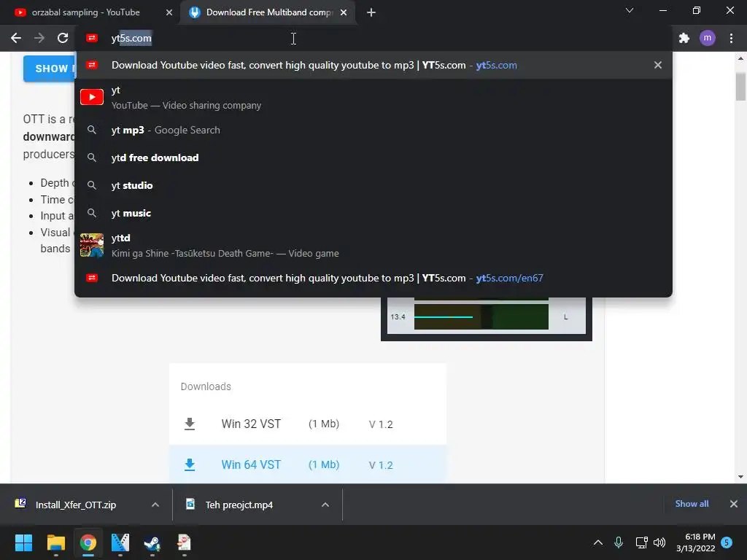
Task: Open the Extensions puzzle icon
Action: [684, 38]
